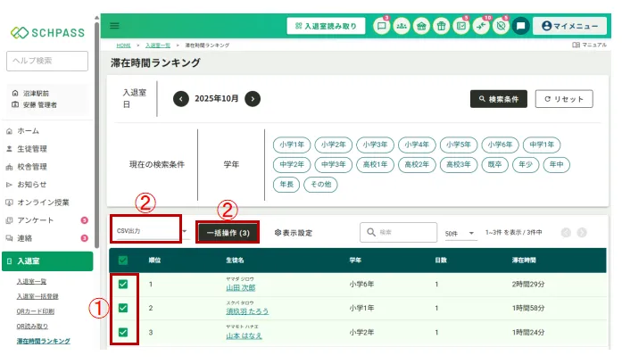Open the 50件 page size dropdown
Screen dimensions: 622x364
460,232
